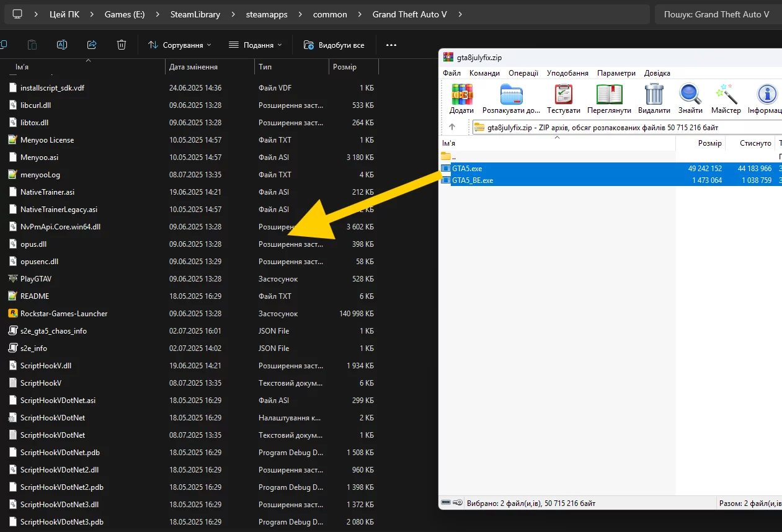
Task: Expand chevron after Grand Theft Auto V breadcrumb
Action: point(460,14)
